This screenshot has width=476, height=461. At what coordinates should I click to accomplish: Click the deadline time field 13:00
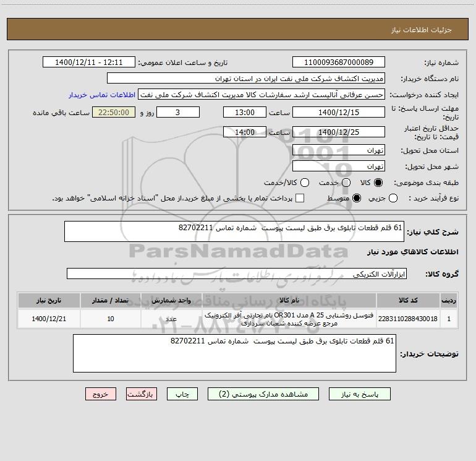click(245, 113)
